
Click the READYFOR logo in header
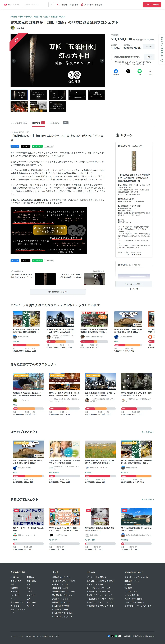click(x=11, y=5)
